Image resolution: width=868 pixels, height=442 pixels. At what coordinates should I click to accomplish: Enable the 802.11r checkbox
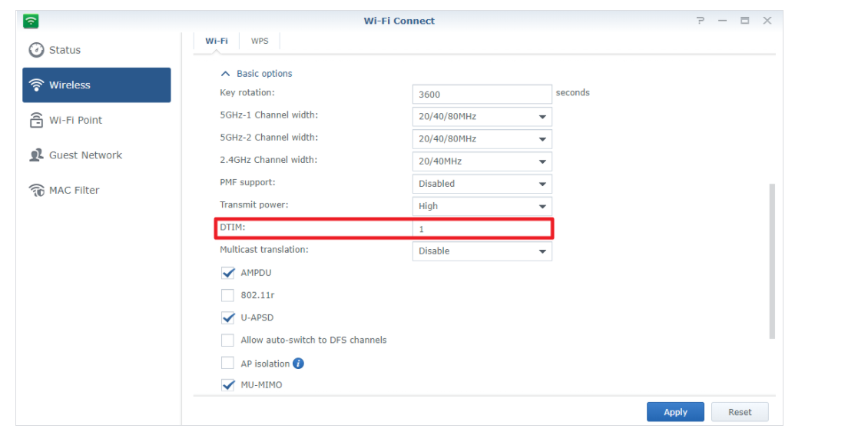[x=228, y=295]
